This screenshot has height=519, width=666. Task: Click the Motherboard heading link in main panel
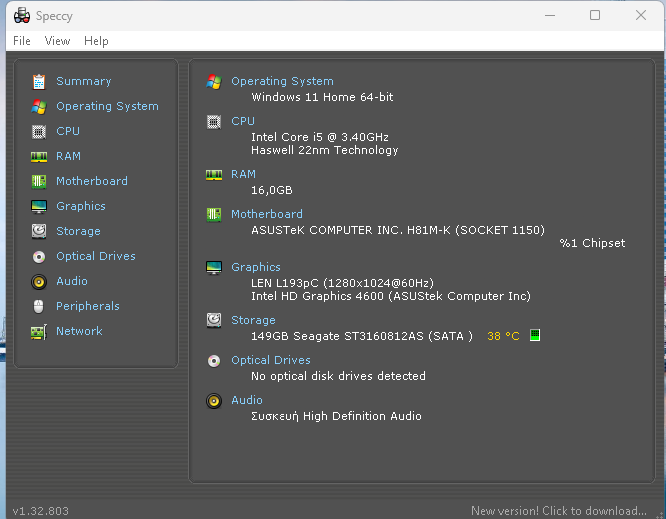coord(267,214)
